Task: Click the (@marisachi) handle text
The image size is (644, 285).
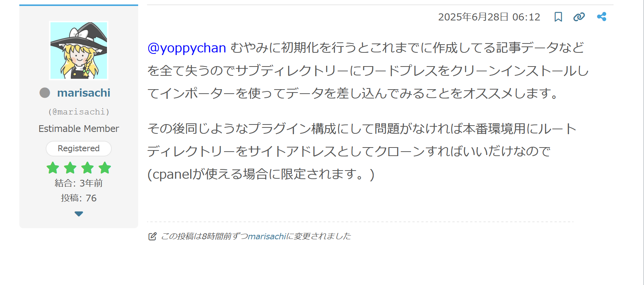Action: [x=79, y=112]
